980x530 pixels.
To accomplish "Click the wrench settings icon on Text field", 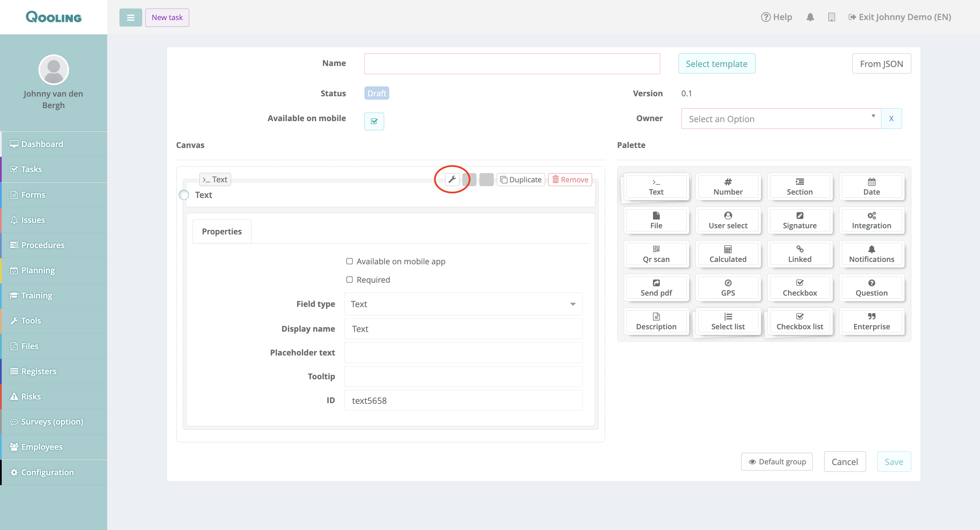I will 452,180.
